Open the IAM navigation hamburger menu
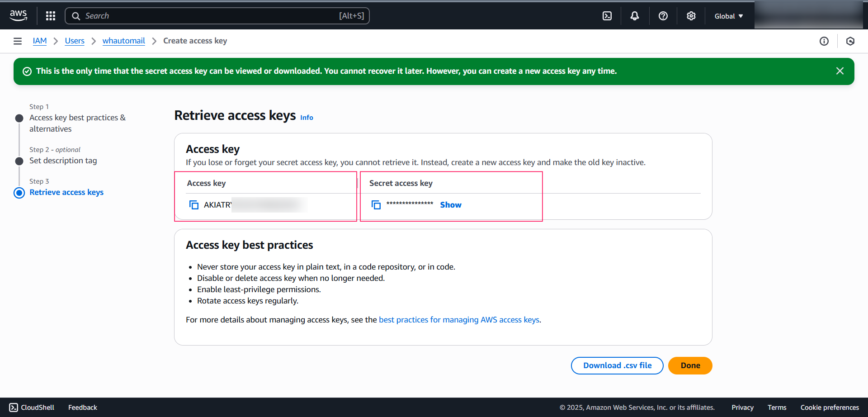The width and height of the screenshot is (868, 417). pyautogui.click(x=17, y=41)
